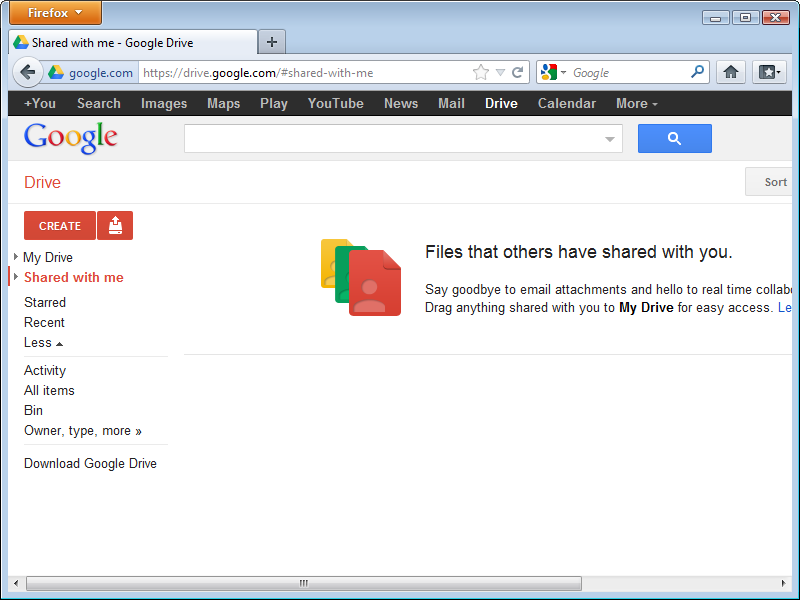Click the Drive favicon on the tab
This screenshot has height=600, width=800.
tap(21, 42)
